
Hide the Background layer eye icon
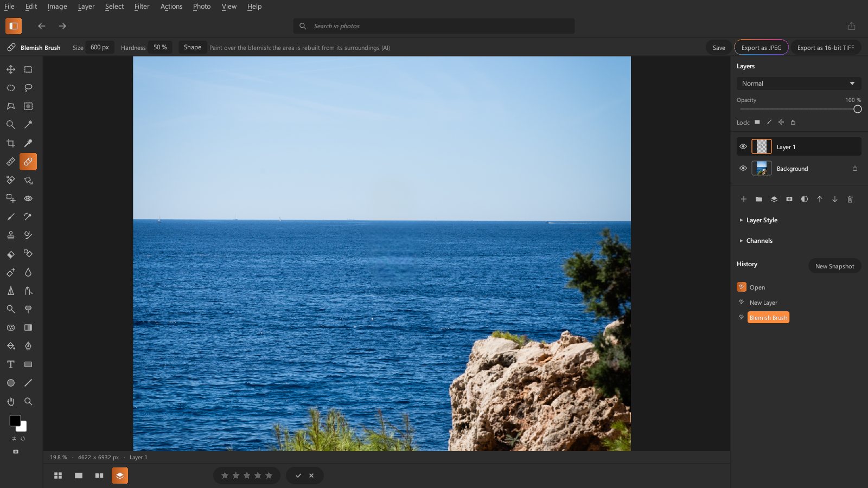click(743, 168)
